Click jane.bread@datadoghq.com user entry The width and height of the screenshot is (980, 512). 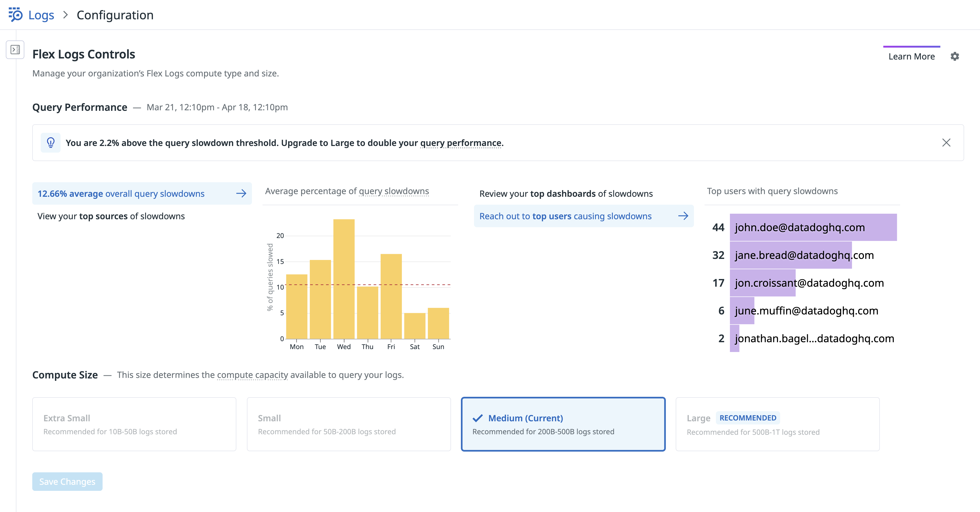804,255
